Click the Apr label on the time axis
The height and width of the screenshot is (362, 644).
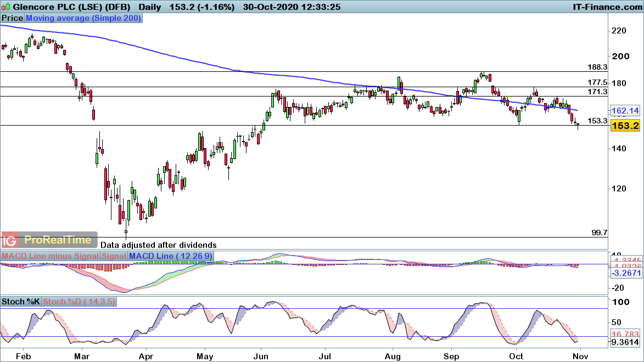pyautogui.click(x=146, y=357)
